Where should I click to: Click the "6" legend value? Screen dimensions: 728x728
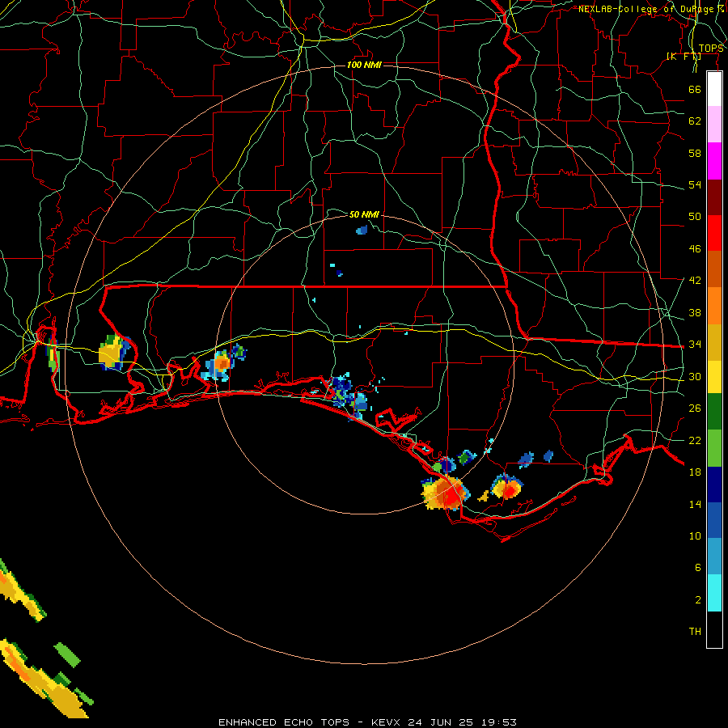(698, 568)
